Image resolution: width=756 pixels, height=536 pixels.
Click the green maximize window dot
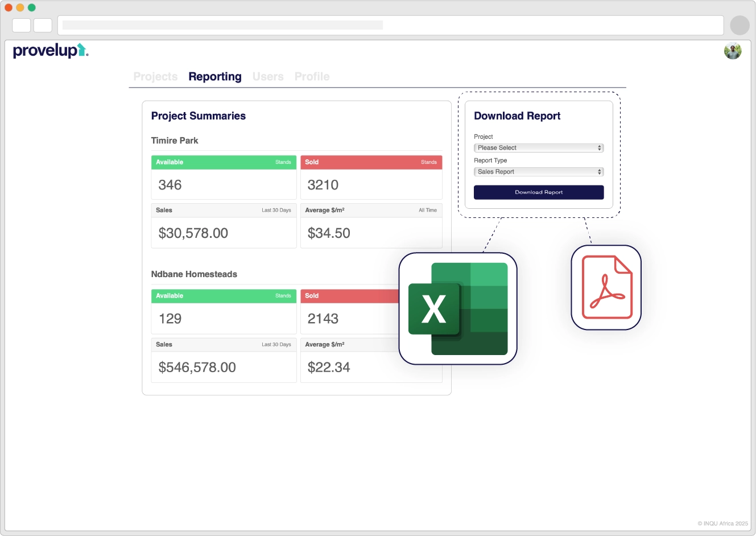(x=32, y=7)
